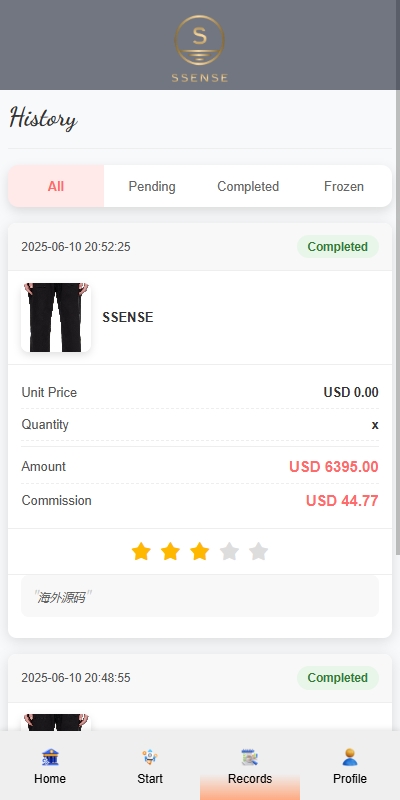Switch to the Pending filter tab
This screenshot has width=400, height=800.
point(152,186)
